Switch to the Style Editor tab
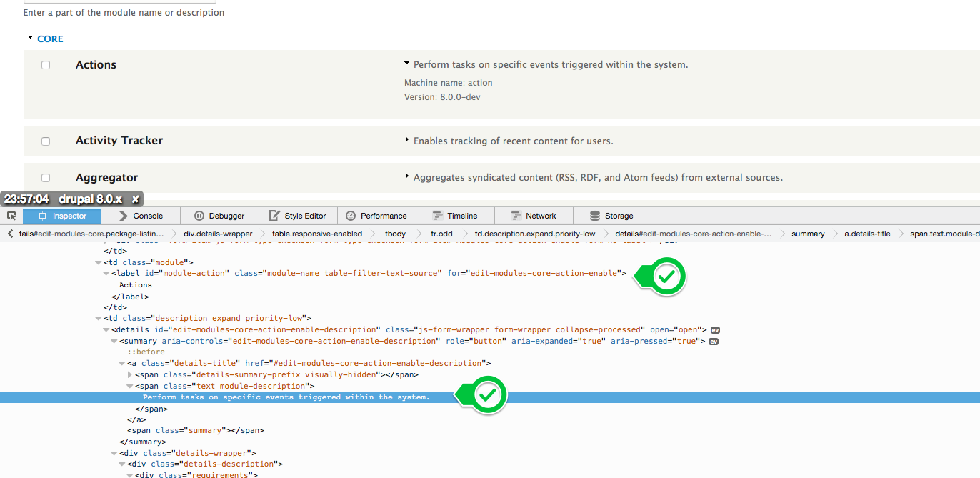Image resolution: width=980 pixels, height=478 pixels. pyautogui.click(x=298, y=215)
